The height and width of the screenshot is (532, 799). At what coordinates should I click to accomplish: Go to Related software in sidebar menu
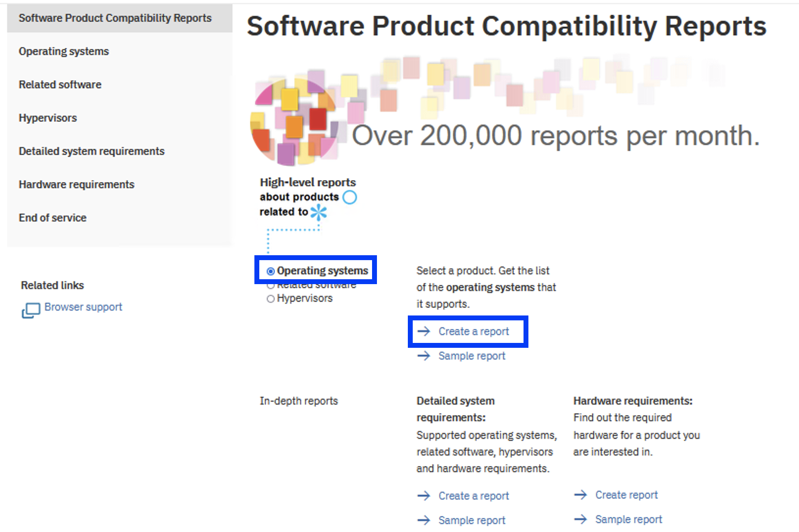tap(60, 85)
